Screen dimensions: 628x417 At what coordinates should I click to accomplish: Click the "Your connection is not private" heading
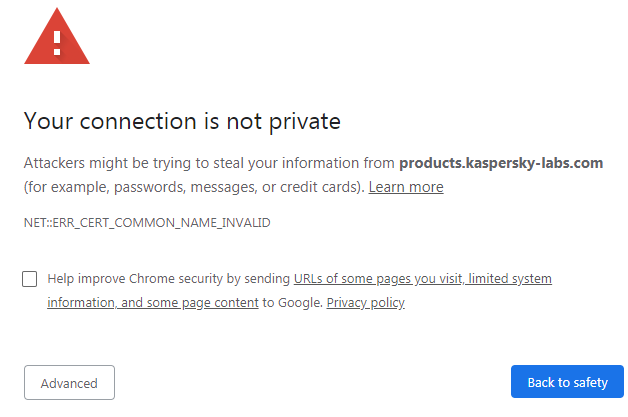(182, 122)
